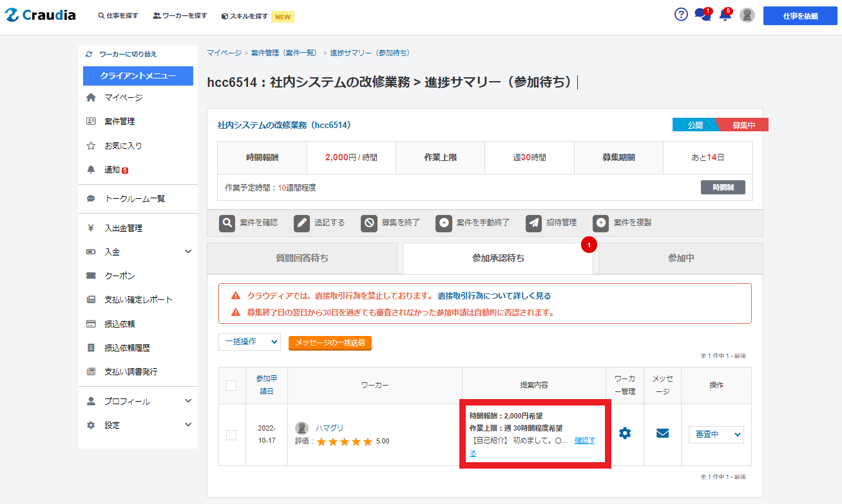Toggle the select-all checkbox in table header
The image size is (842, 504).
(231, 386)
